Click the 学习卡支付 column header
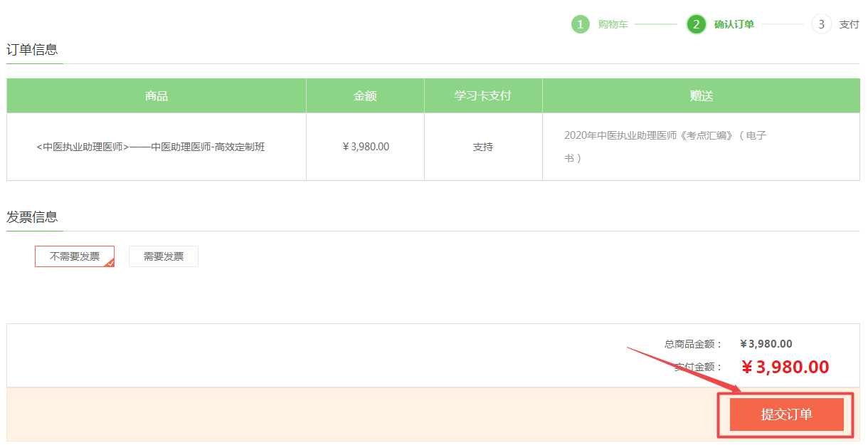 pyautogui.click(x=483, y=95)
